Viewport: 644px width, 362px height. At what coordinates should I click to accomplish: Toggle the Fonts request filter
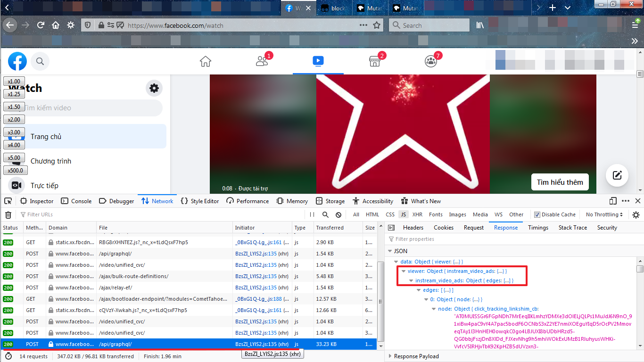[436, 214]
